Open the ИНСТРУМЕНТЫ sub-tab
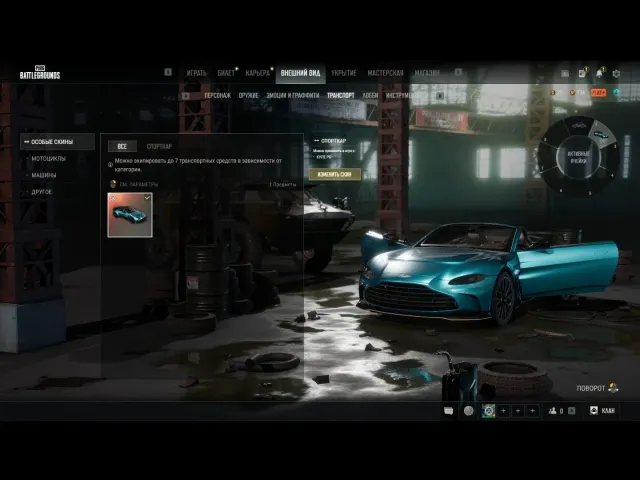Viewport: 640px width, 480px height. pyautogui.click(x=402, y=96)
